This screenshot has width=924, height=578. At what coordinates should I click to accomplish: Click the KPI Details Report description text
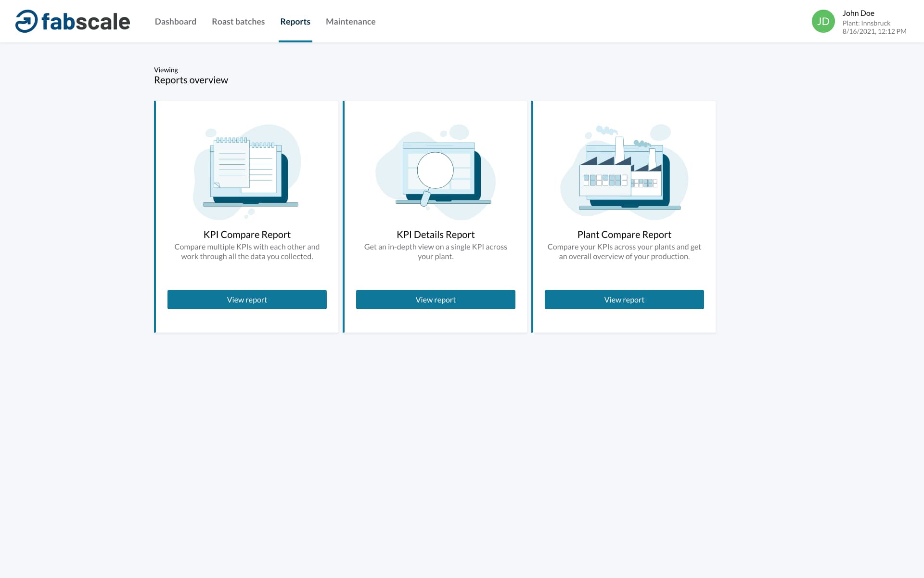(x=436, y=251)
